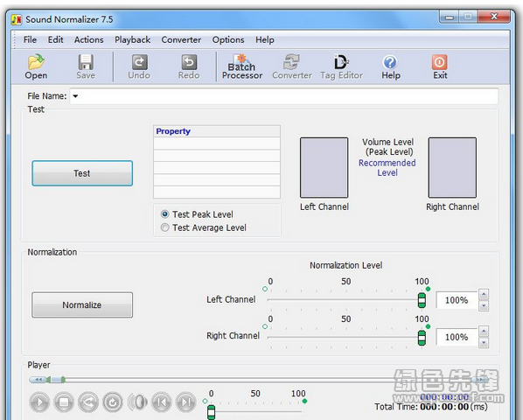Image resolution: width=523 pixels, height=420 pixels.
Task: Click the Normalize button
Action: 82,304
